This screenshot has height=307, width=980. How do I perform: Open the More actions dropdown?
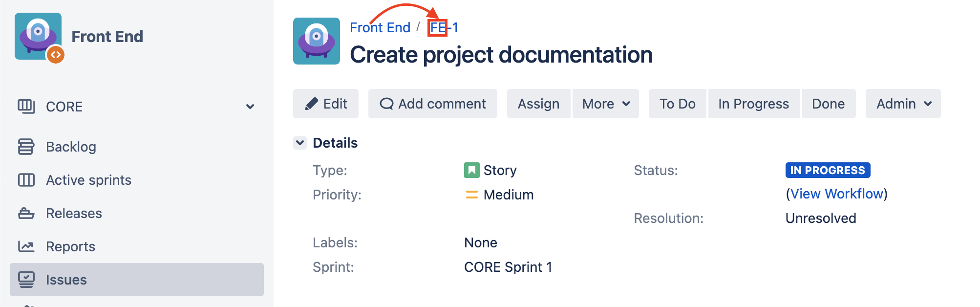pyautogui.click(x=606, y=104)
